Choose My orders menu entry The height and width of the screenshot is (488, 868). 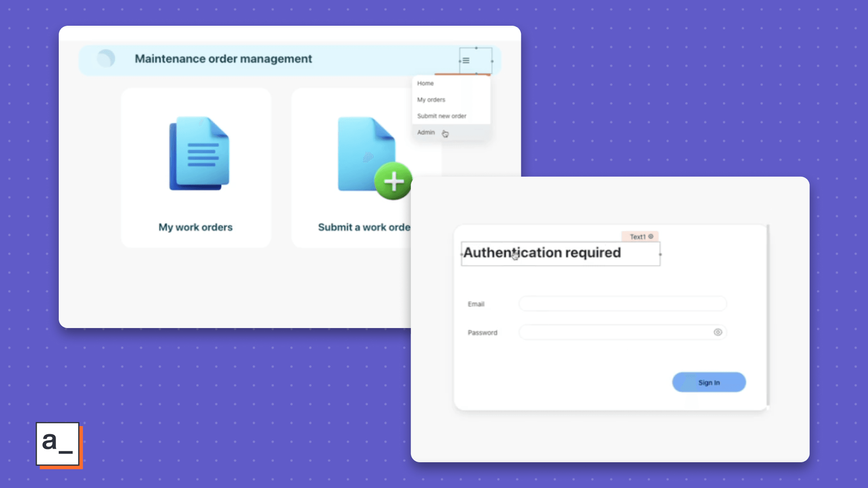click(431, 100)
